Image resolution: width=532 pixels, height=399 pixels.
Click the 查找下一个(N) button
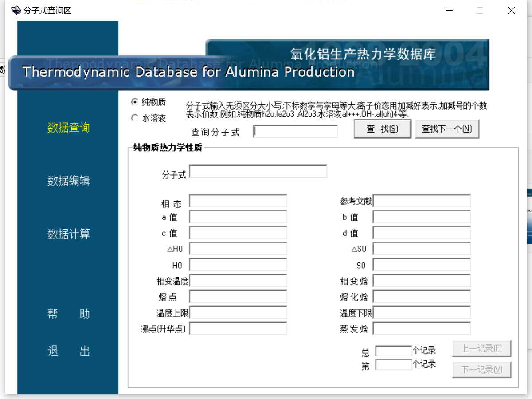[447, 129]
